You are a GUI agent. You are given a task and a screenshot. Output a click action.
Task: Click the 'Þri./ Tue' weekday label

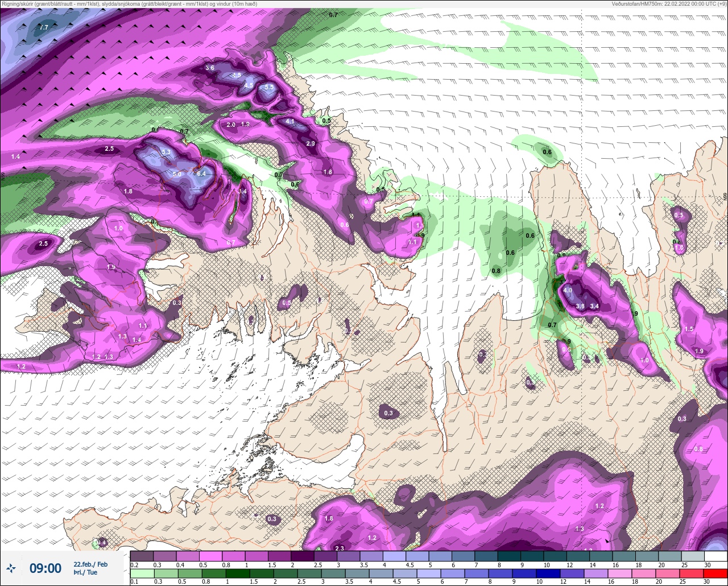tap(85, 572)
